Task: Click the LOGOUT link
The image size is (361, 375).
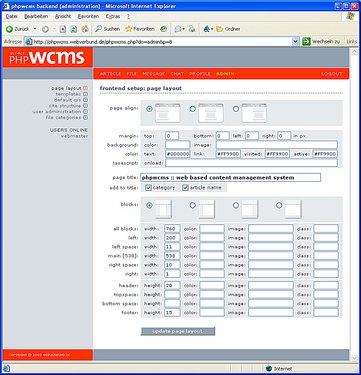Action: 332,74
